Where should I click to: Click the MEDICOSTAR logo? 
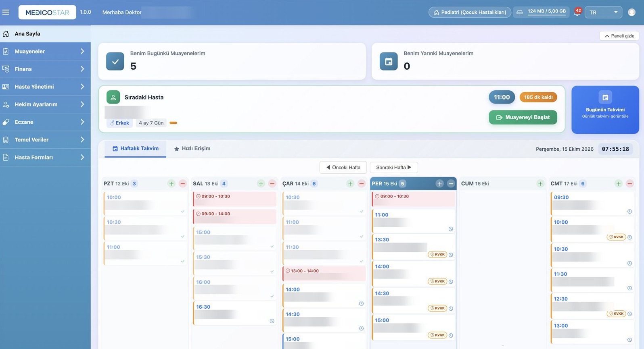pos(47,12)
